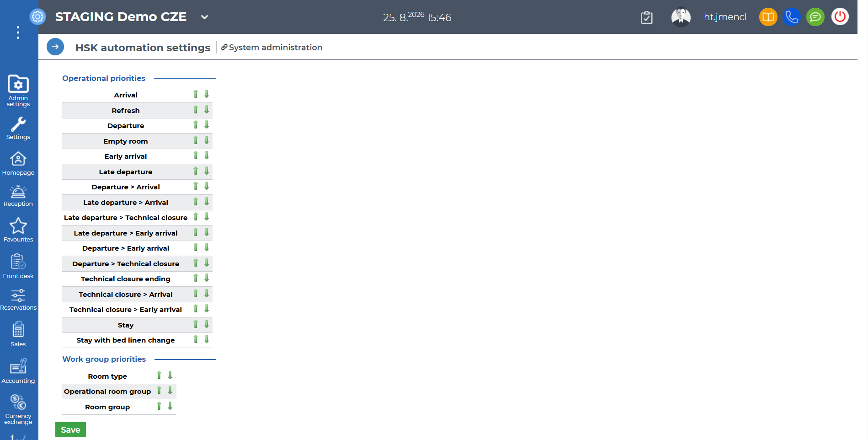
Task: Open the three-dot sidebar menu
Action: click(x=18, y=32)
